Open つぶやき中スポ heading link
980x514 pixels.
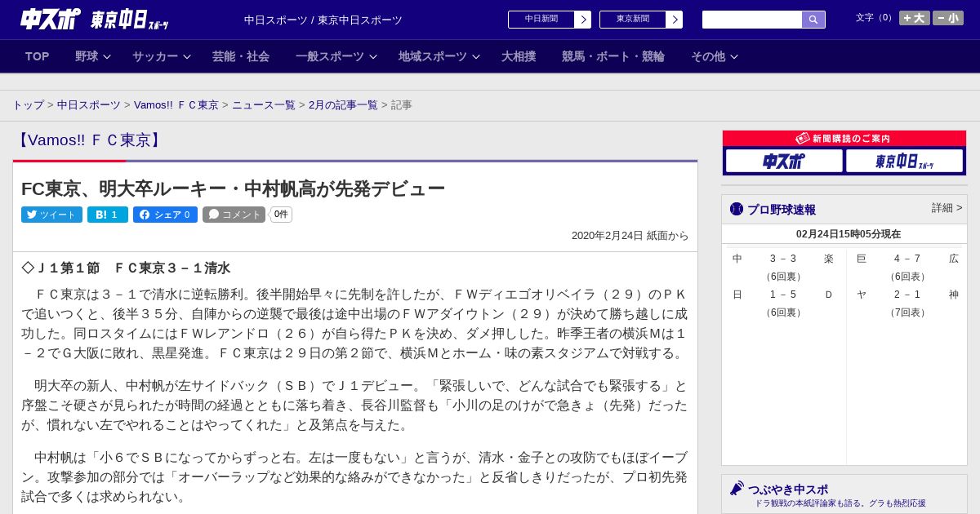788,489
